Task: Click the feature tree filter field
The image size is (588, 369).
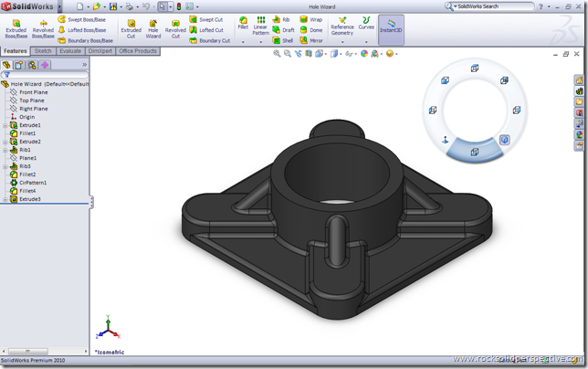Action: [45, 75]
